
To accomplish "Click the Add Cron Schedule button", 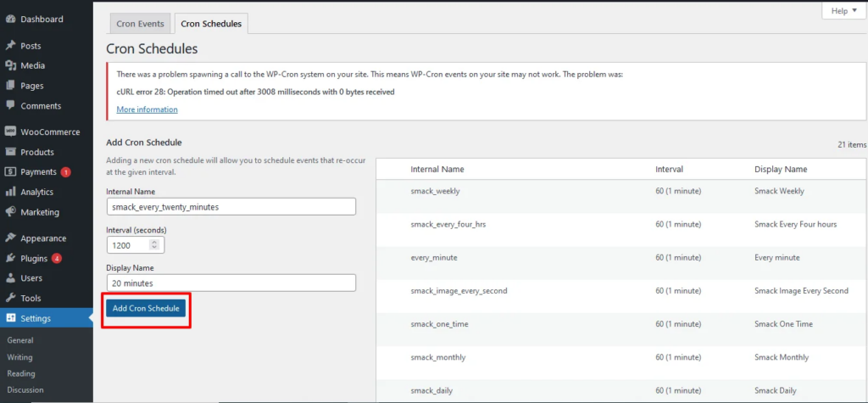I will point(146,308).
